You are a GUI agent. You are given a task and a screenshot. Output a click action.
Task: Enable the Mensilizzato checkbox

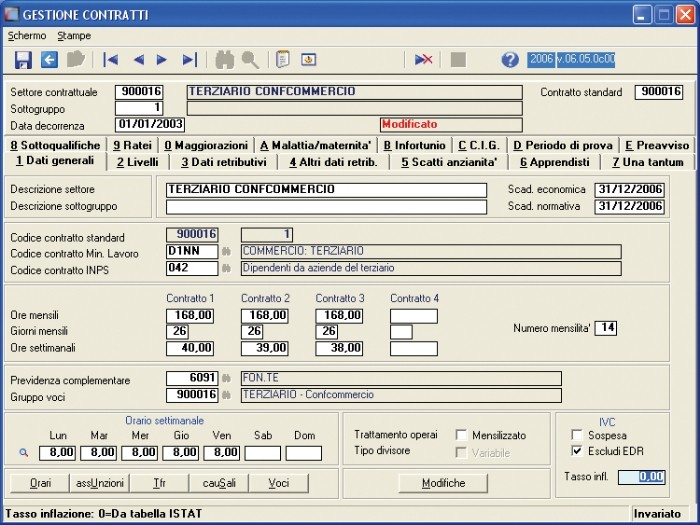(461, 435)
